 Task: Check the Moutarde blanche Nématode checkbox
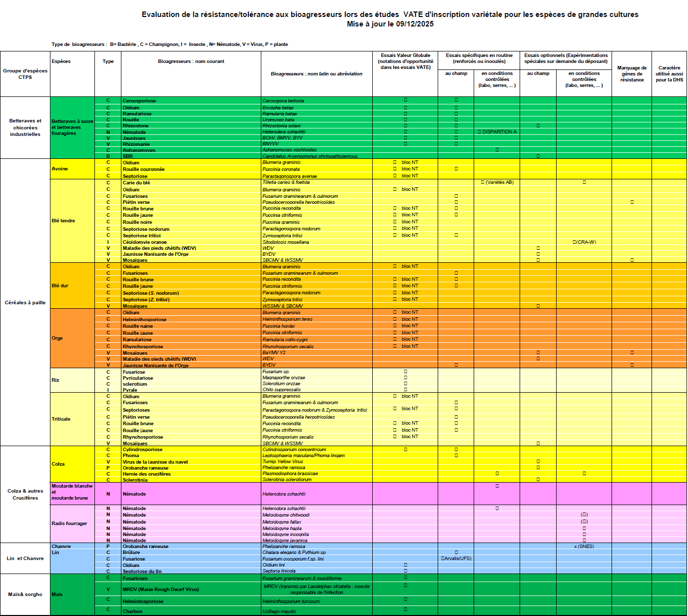coord(497,486)
